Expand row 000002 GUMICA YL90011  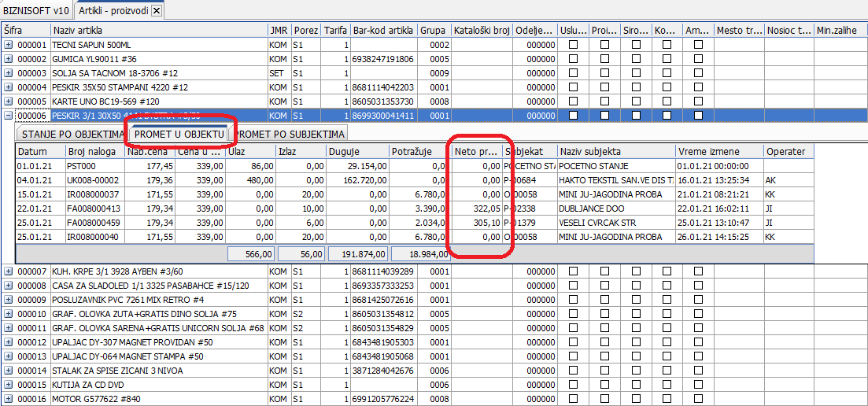pos(9,59)
